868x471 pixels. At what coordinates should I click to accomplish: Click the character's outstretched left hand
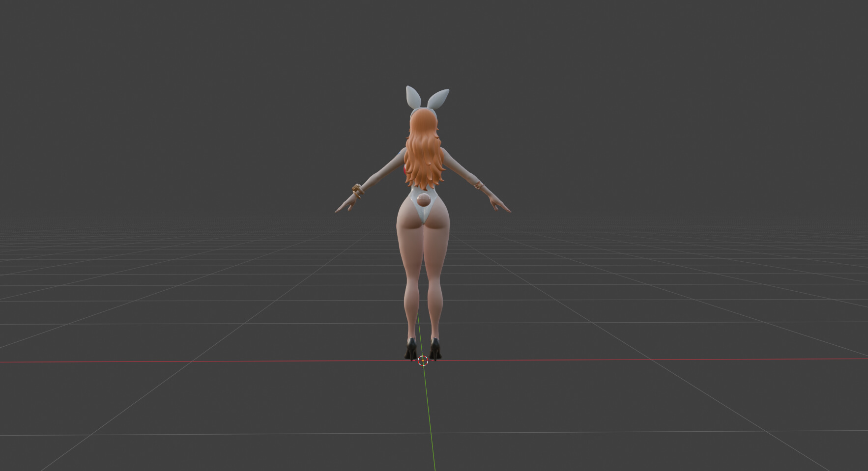coord(346,204)
